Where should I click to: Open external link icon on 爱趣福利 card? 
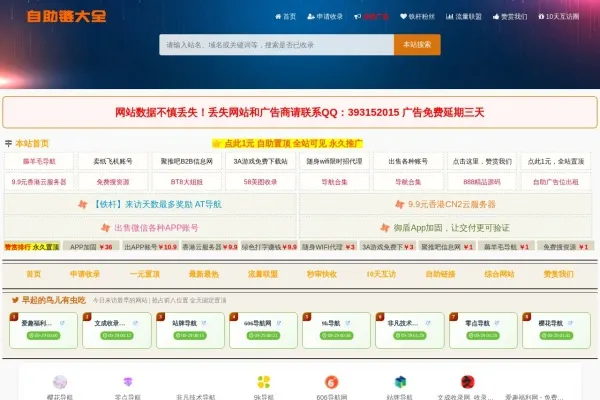(62, 323)
